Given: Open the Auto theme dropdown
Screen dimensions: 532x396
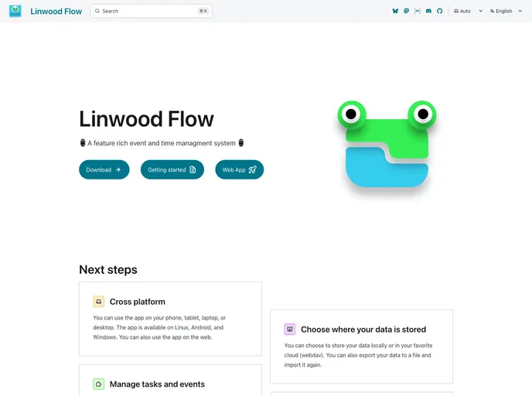Looking at the screenshot, I should pyautogui.click(x=469, y=11).
